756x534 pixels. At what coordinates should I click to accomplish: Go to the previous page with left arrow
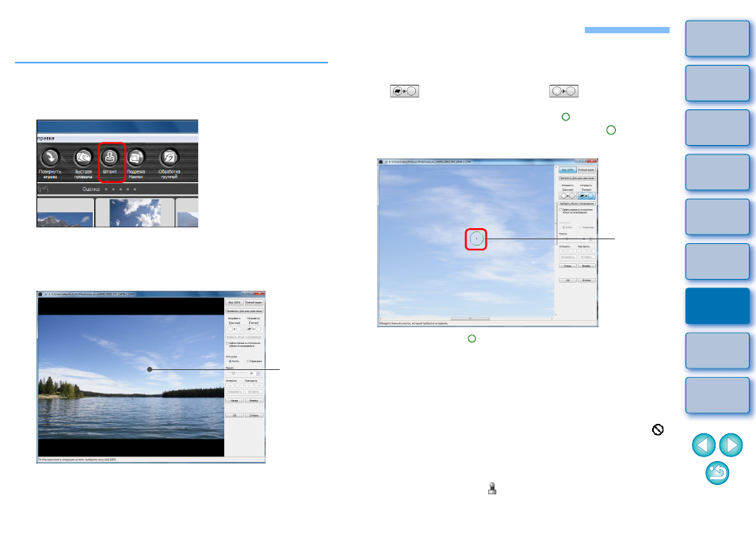click(704, 444)
